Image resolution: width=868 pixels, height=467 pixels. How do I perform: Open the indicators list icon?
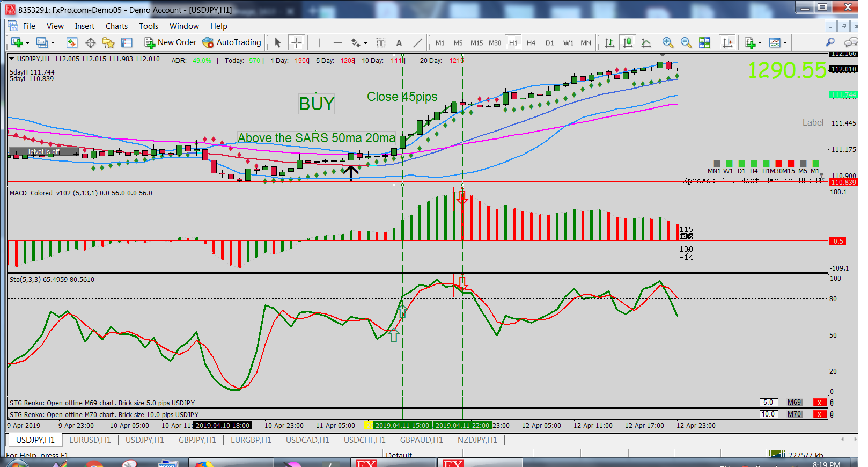[750, 42]
